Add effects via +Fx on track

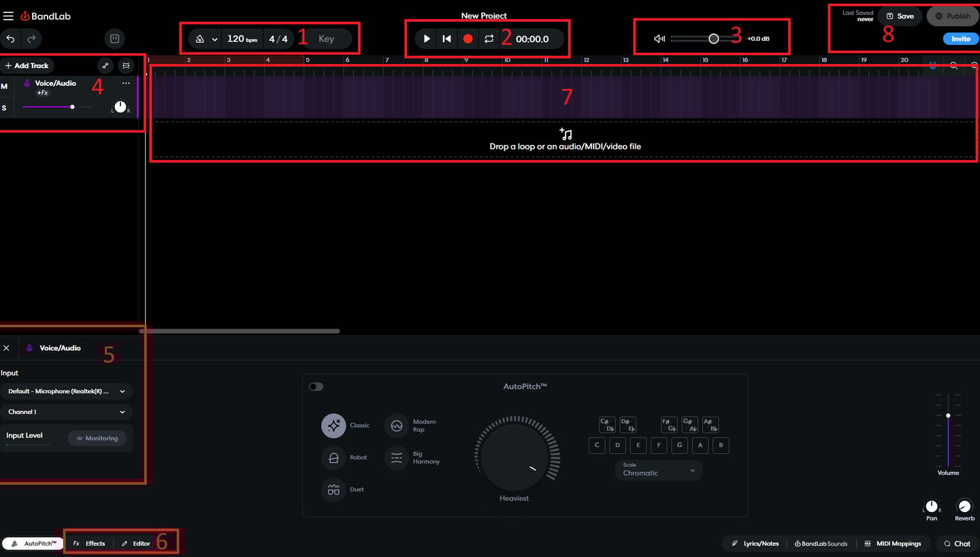click(x=42, y=92)
